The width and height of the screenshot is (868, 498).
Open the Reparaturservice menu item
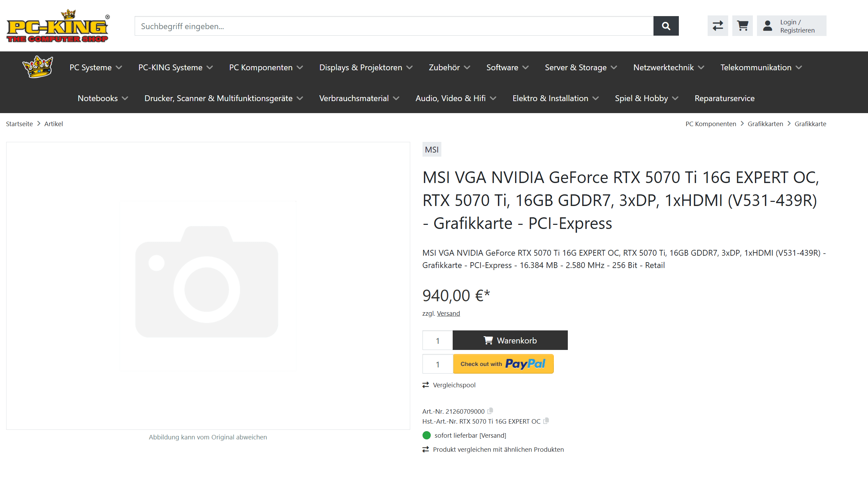(x=724, y=98)
